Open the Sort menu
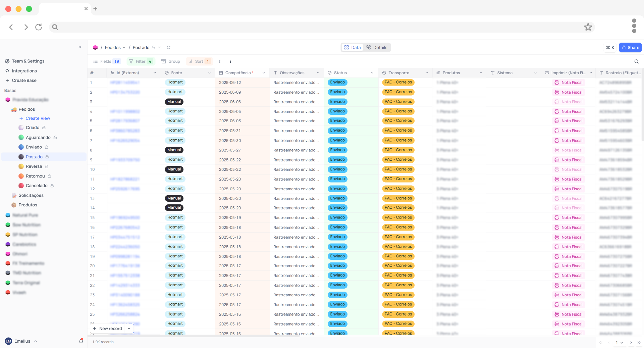 click(x=199, y=61)
